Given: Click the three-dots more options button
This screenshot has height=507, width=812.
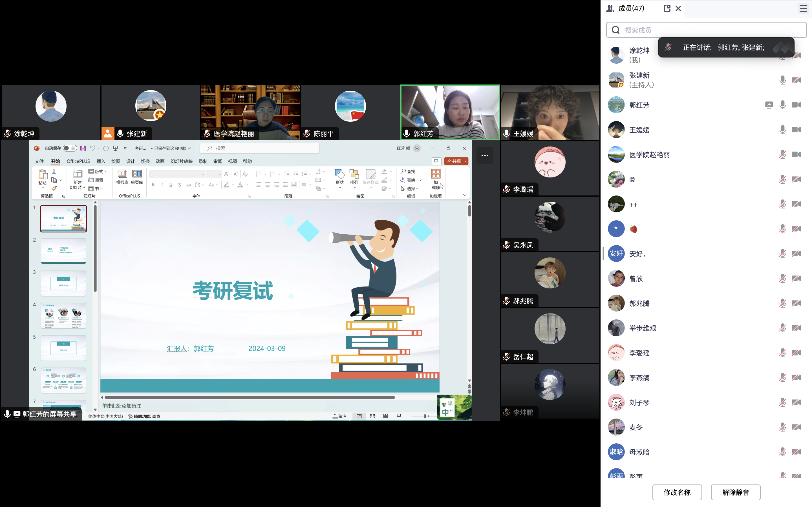Looking at the screenshot, I should coord(484,155).
